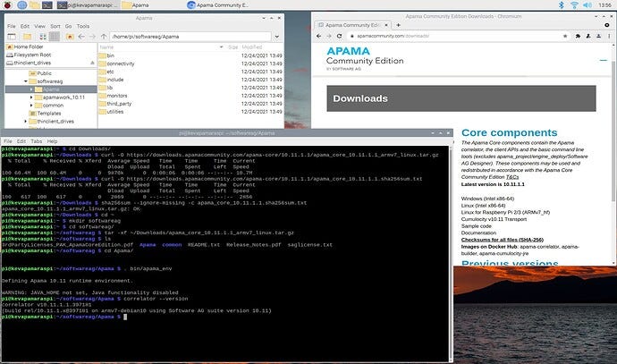The height and width of the screenshot is (364, 617).
Task: Open the terminal Help menu
Action: (53, 141)
